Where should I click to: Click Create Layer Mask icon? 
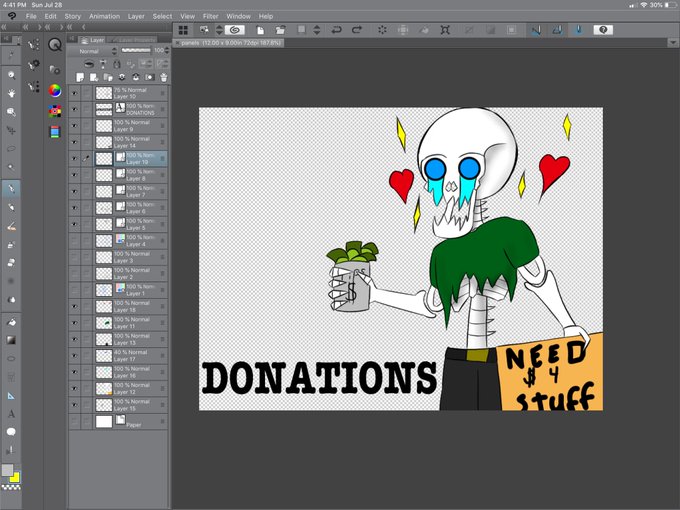pos(150,77)
